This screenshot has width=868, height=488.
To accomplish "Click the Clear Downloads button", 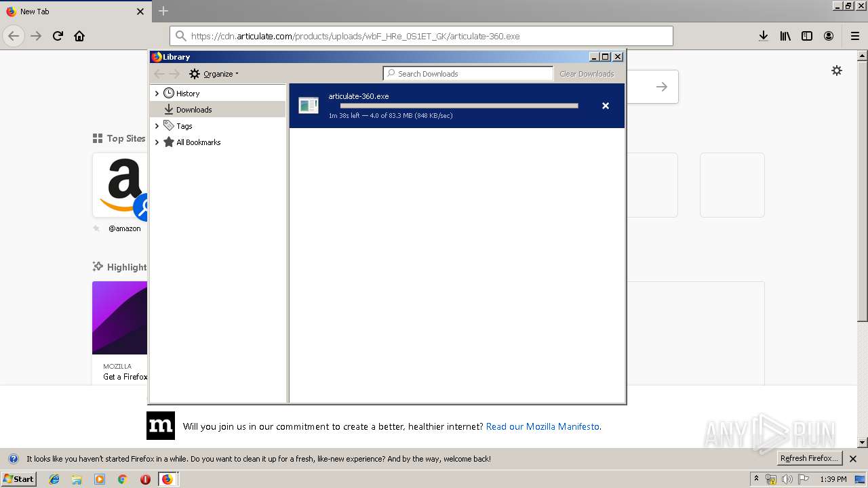I will pos(587,74).
